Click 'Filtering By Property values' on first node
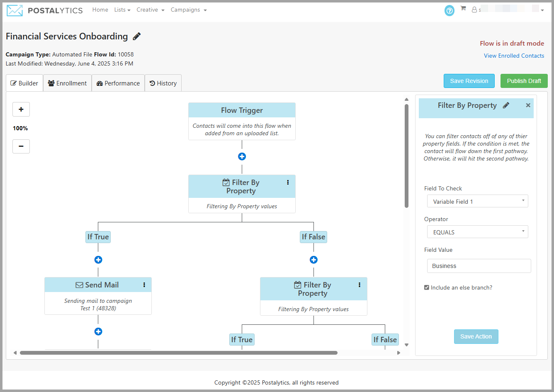This screenshot has width=554, height=392. click(x=242, y=206)
